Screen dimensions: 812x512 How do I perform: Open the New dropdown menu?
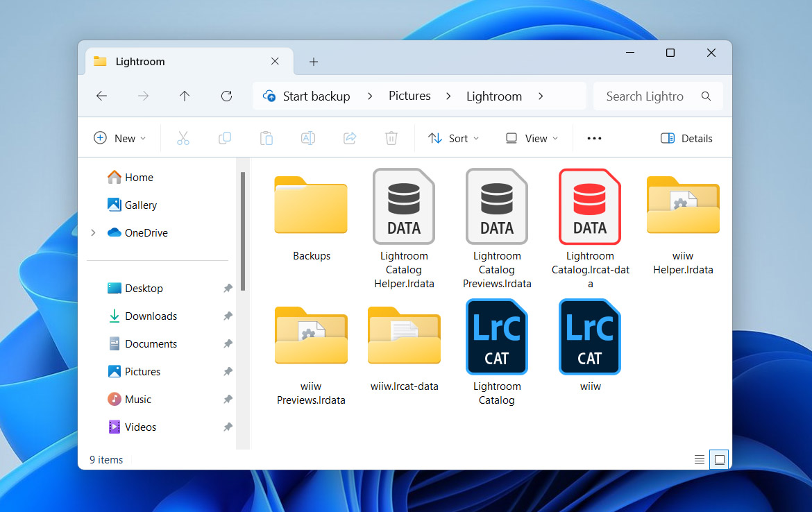120,138
